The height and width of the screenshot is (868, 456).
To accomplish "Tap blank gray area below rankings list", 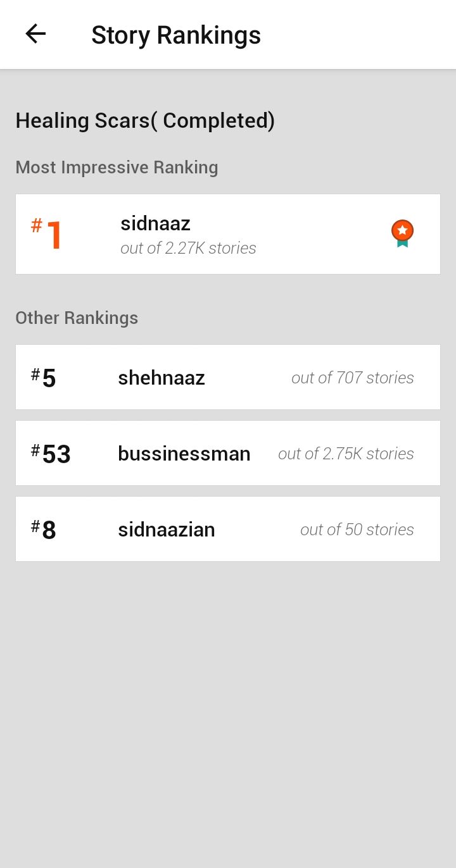I will click(x=228, y=709).
